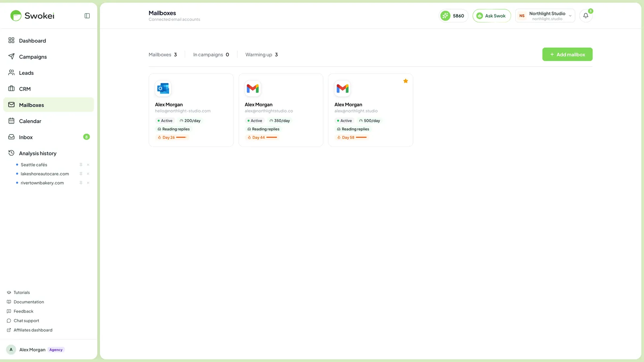The width and height of the screenshot is (644, 362).
Task: Click the Inbox unread count badge
Action: click(x=87, y=137)
